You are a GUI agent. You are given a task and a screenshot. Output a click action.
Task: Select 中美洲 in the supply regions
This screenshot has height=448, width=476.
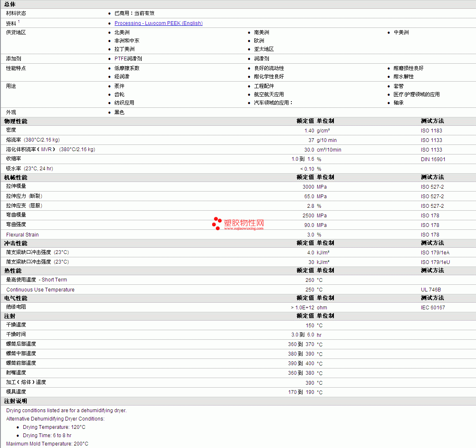click(401, 32)
